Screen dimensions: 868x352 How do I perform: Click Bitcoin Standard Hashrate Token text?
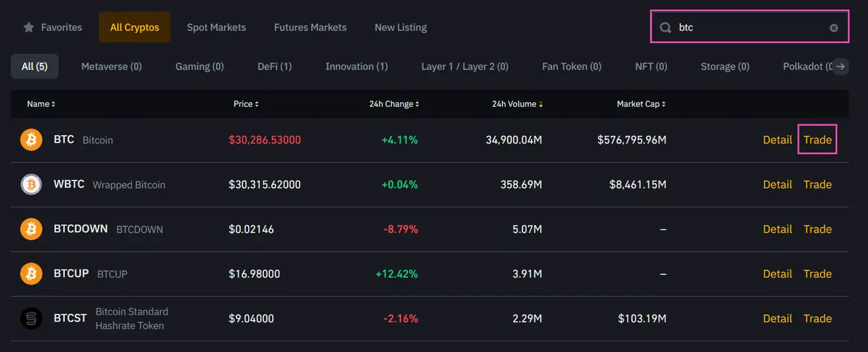(132, 319)
